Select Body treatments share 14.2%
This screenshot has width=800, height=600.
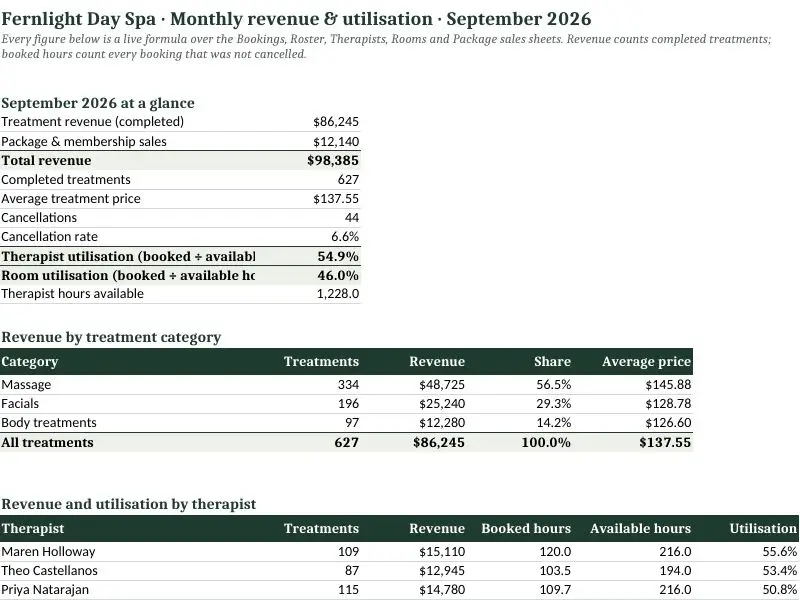554,422
